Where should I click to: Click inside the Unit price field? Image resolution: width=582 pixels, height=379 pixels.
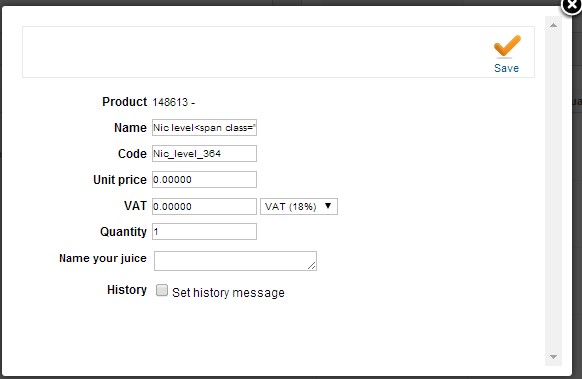(x=204, y=180)
